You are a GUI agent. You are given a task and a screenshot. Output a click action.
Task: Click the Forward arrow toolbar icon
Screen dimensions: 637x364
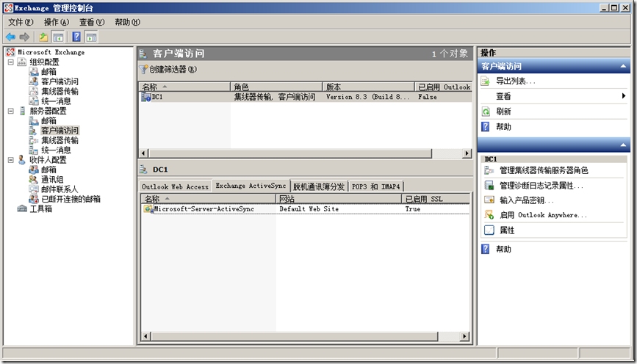[x=24, y=37]
